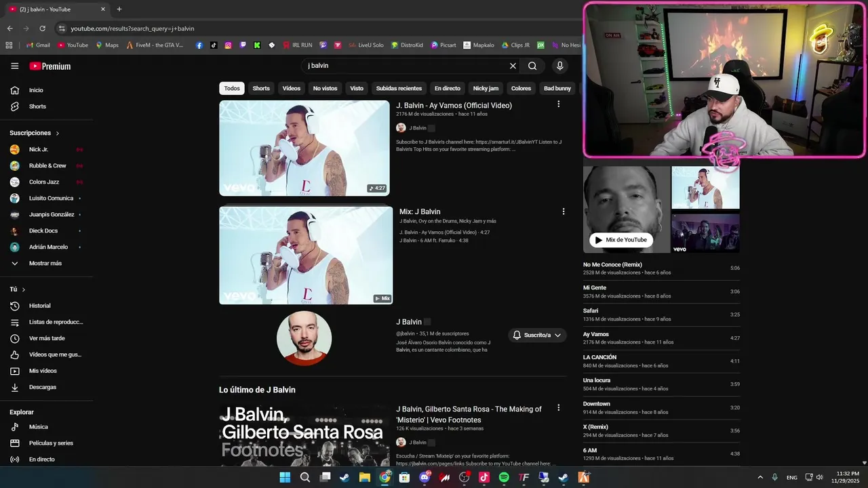Image resolution: width=868 pixels, height=488 pixels.
Task: Play Safari from the mix list
Action: click(661, 314)
